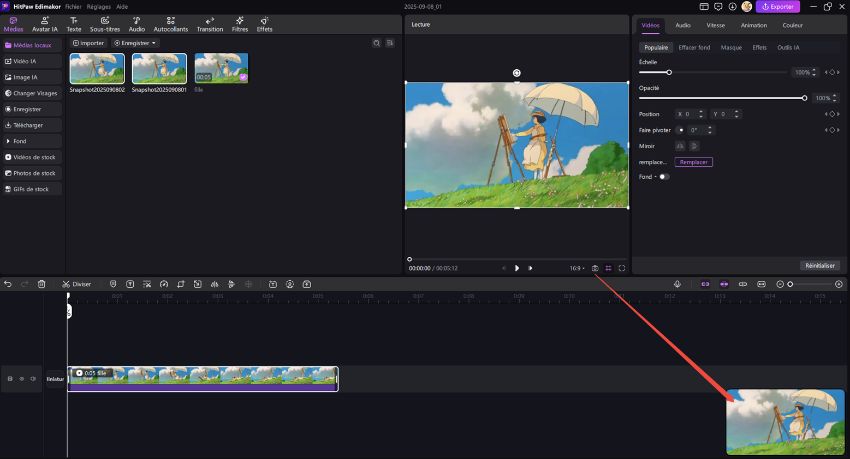Open Vidéos de stock in sidebar

pos(32,157)
